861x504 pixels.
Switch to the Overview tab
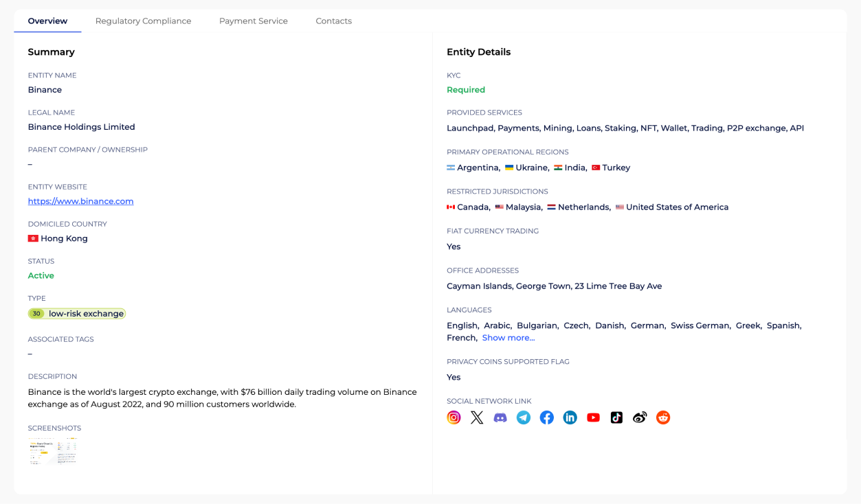point(47,21)
